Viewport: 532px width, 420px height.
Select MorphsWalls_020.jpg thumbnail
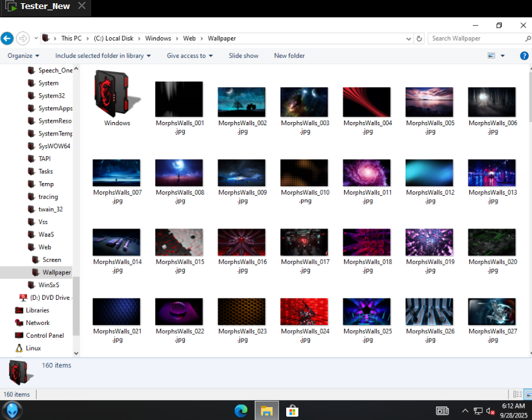point(492,242)
